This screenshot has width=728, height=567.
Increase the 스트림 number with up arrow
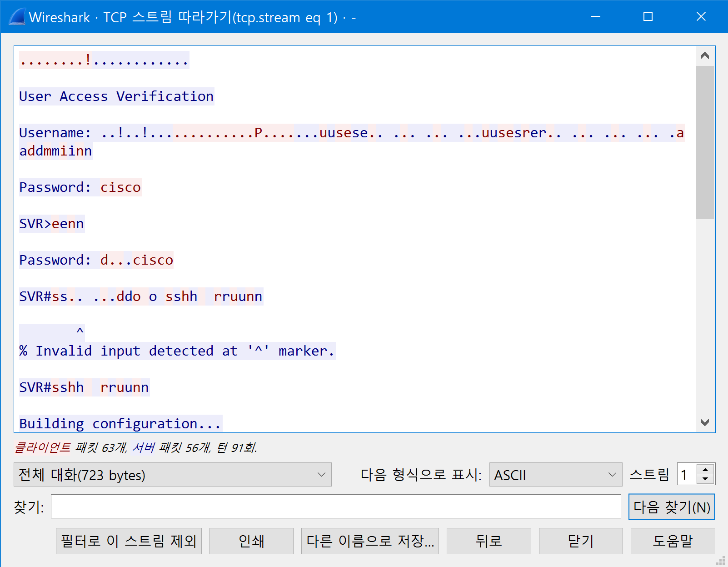pyautogui.click(x=705, y=470)
